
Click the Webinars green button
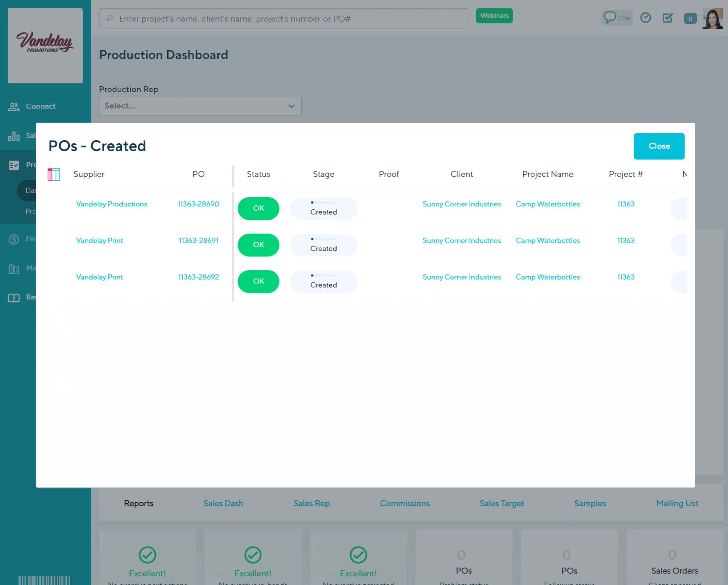(494, 16)
